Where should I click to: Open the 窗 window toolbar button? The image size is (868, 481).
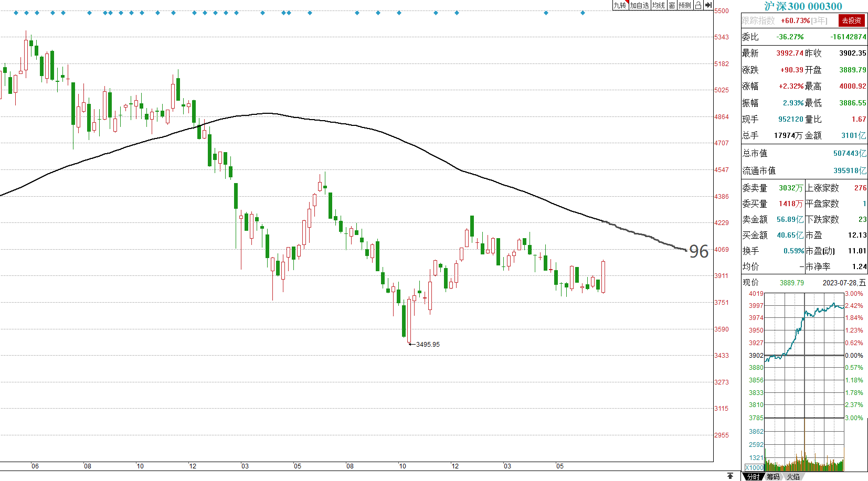point(672,5)
